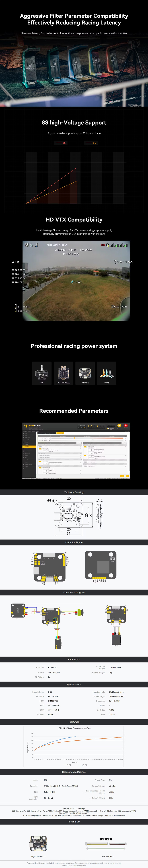
Task: Click the Specifications section header
Action: (74, 684)
